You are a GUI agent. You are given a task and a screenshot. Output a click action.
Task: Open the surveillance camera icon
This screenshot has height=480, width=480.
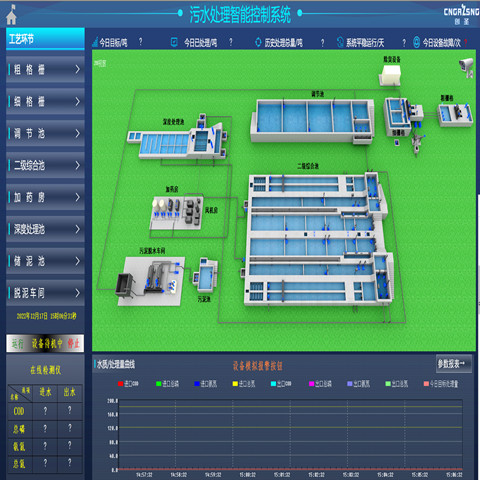tap(467, 68)
